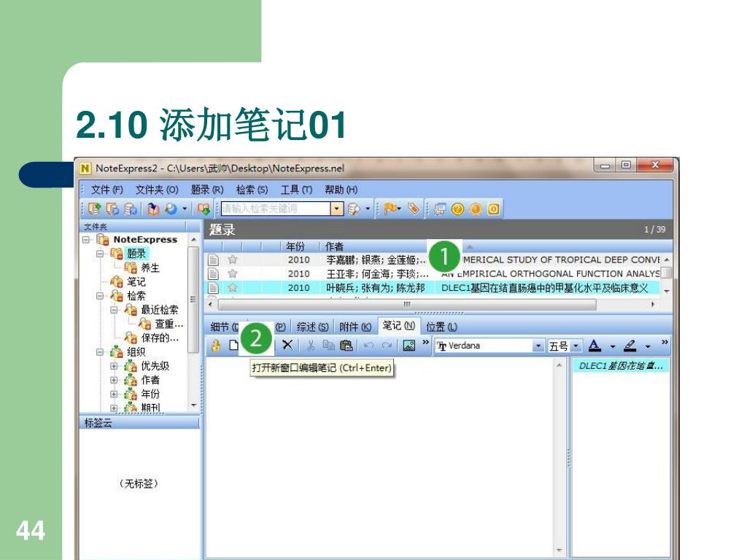Toggle star on the 叶晓兵 2010 record

pos(233,287)
